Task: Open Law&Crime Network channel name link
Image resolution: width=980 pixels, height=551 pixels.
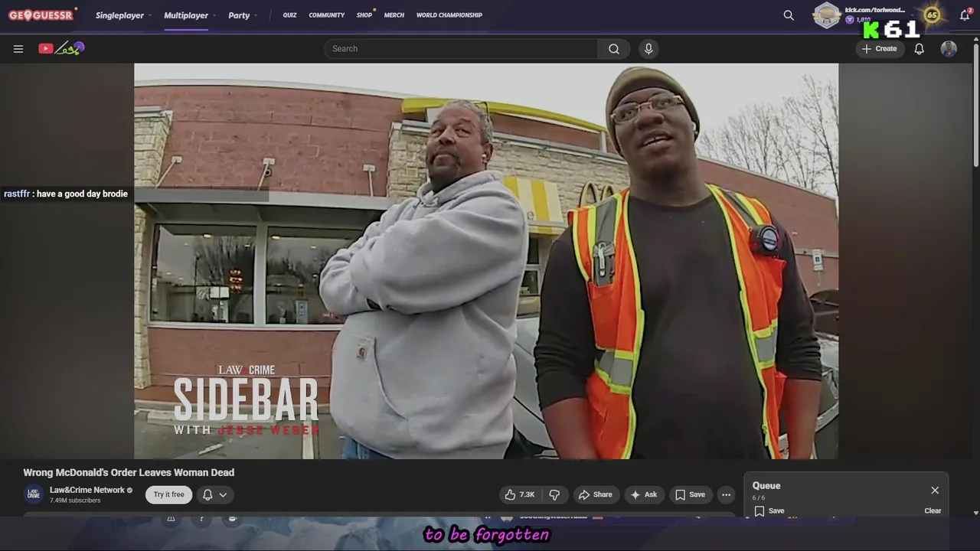Action: pyautogui.click(x=87, y=491)
